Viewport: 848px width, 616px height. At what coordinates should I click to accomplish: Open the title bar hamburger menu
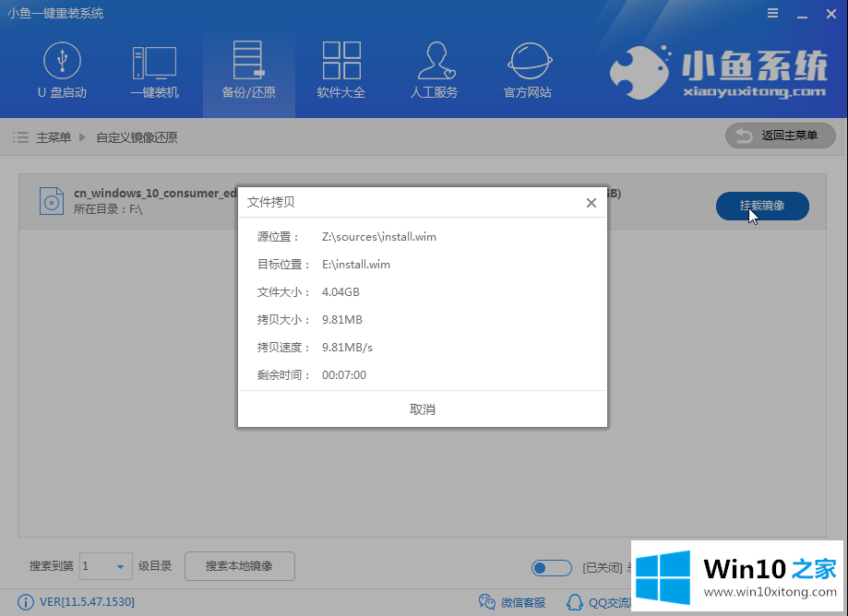pyautogui.click(x=771, y=13)
